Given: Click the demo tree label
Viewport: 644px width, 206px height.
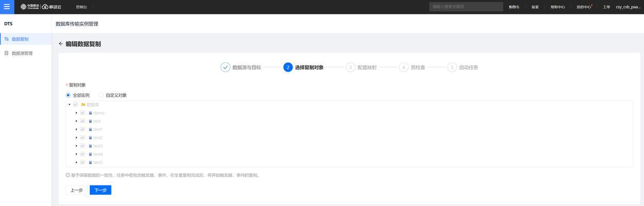Looking at the screenshot, I should point(99,113).
